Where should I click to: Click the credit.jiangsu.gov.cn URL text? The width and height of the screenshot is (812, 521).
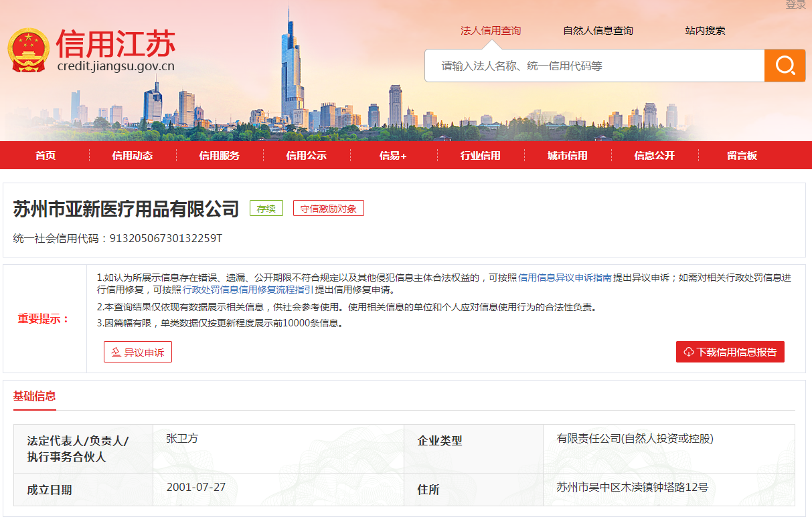[x=116, y=66]
